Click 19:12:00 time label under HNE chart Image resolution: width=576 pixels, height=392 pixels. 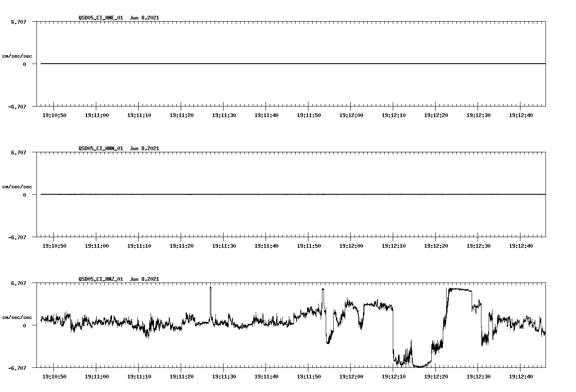click(x=351, y=115)
